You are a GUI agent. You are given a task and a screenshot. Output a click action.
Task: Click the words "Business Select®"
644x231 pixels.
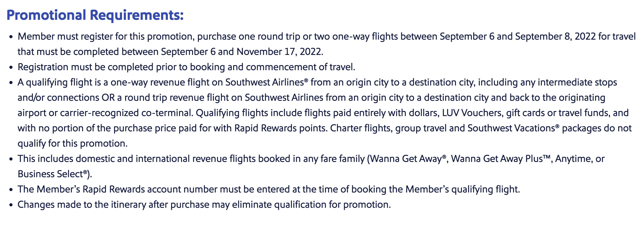coord(52,174)
